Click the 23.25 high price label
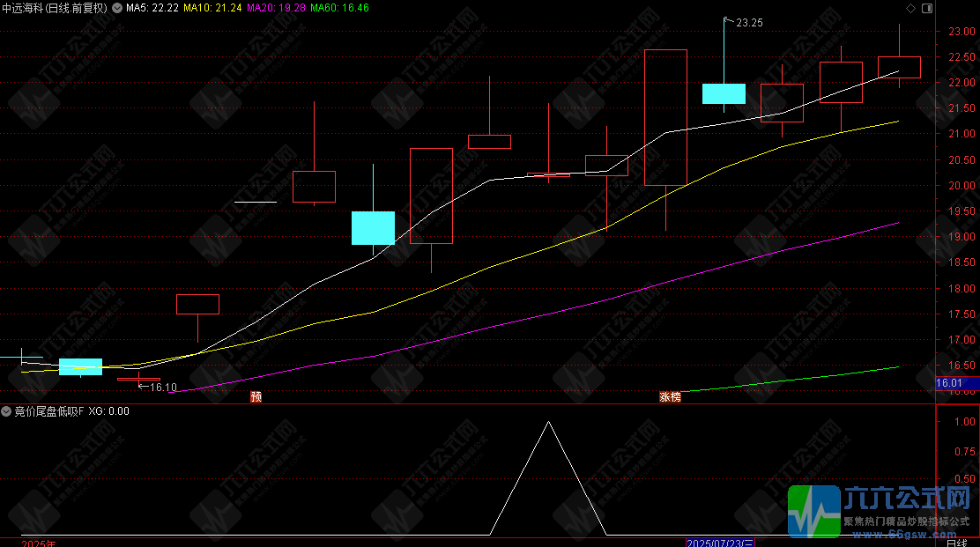 coord(749,23)
